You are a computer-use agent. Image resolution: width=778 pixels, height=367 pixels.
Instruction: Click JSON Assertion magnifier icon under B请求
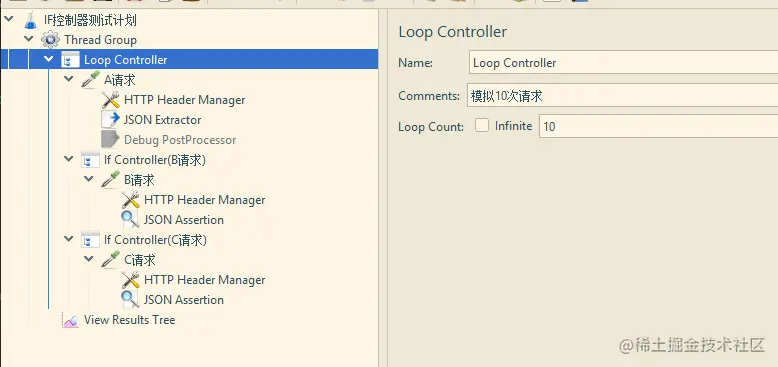tap(130, 220)
